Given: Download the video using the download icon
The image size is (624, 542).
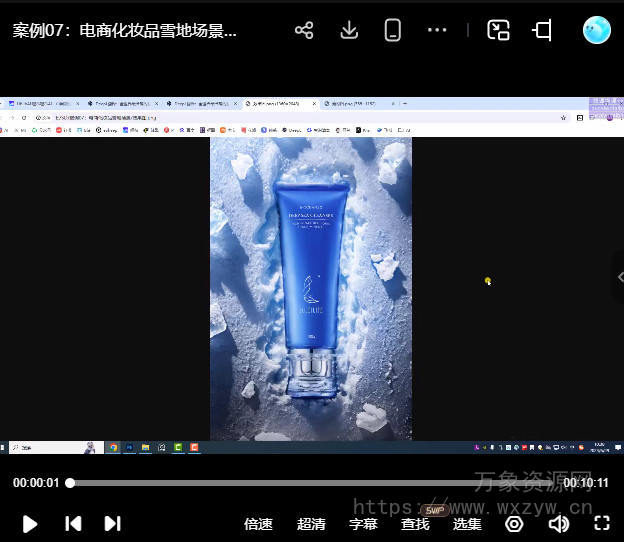Looking at the screenshot, I should (x=349, y=30).
